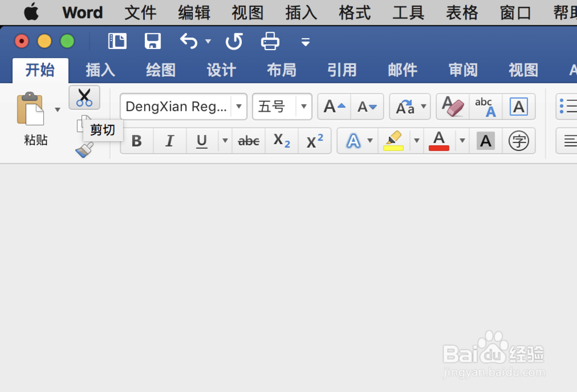
Task: Clear formatting with the eraser A icon
Action: 452,107
